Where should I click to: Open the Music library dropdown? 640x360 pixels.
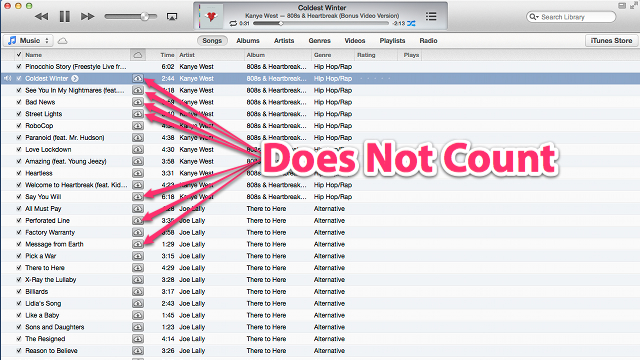pyautogui.click(x=29, y=40)
